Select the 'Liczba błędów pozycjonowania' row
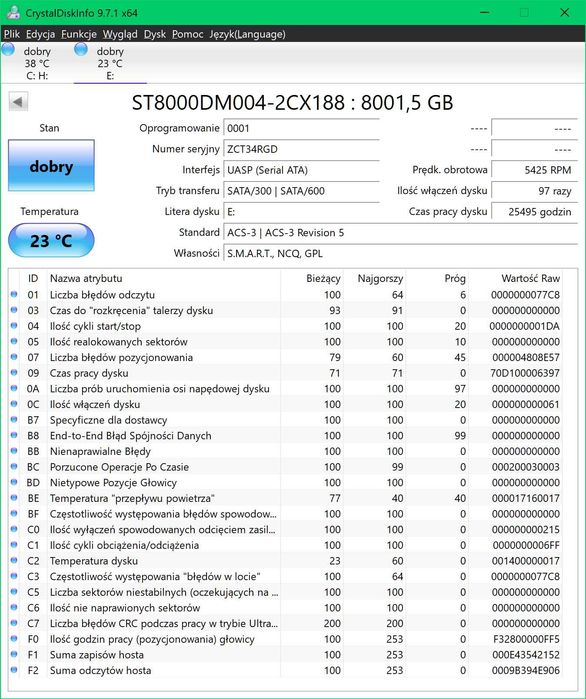The image size is (586, 699). 285,357
